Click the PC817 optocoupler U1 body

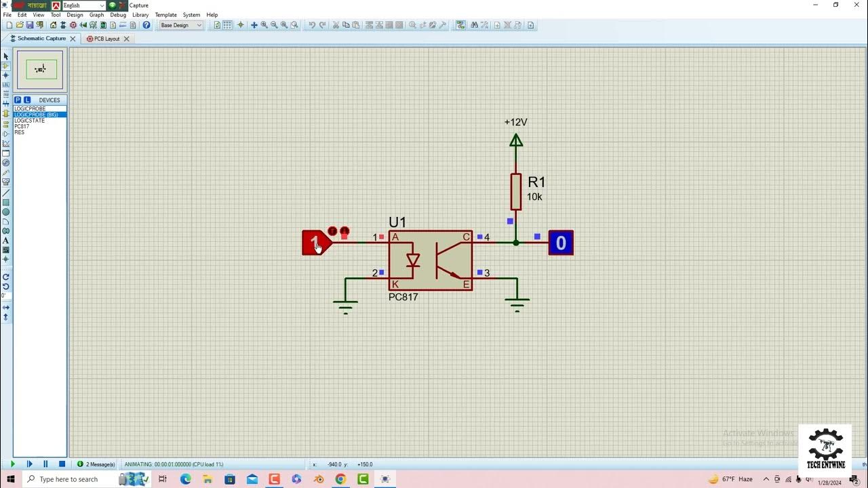(431, 260)
